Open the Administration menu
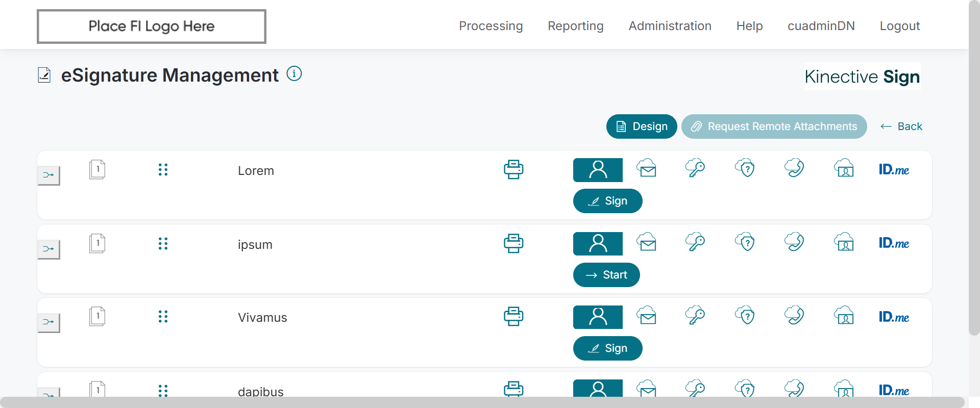 coord(670,26)
